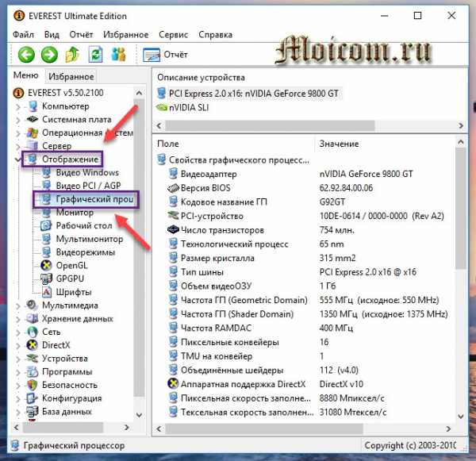
Task: Open the GPGPU page
Action: [69, 279]
